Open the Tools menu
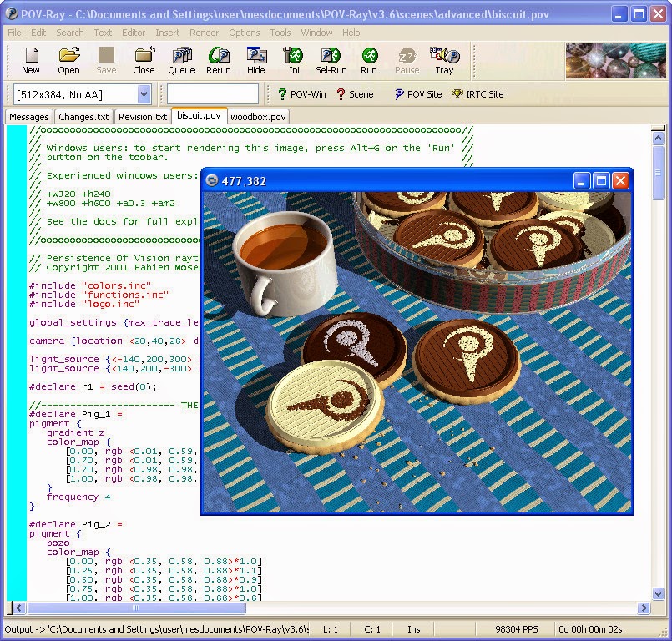The width and height of the screenshot is (672, 641). tap(280, 33)
